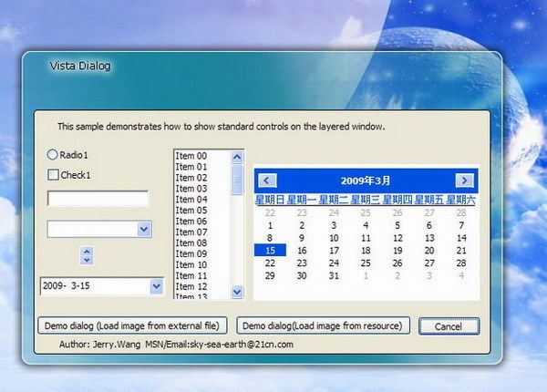The width and height of the screenshot is (547, 392).
Task: Pick grayed February 26 in calendar
Action: click(397, 212)
